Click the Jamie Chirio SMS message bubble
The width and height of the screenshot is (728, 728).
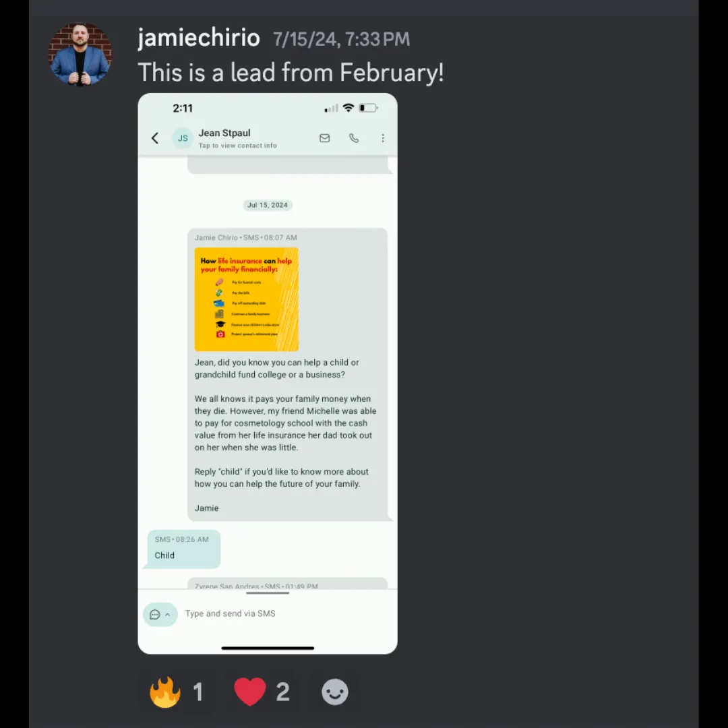pos(288,374)
